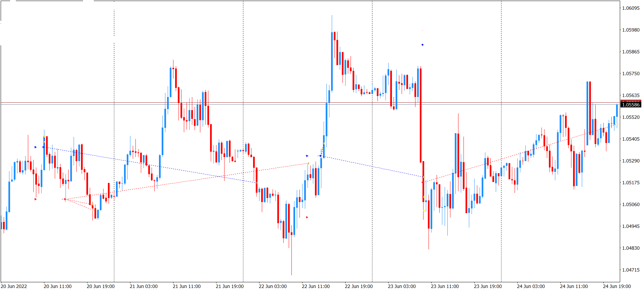Click the 1.05060 price scale label
The height and width of the screenshot is (291, 644).
tap(631, 204)
